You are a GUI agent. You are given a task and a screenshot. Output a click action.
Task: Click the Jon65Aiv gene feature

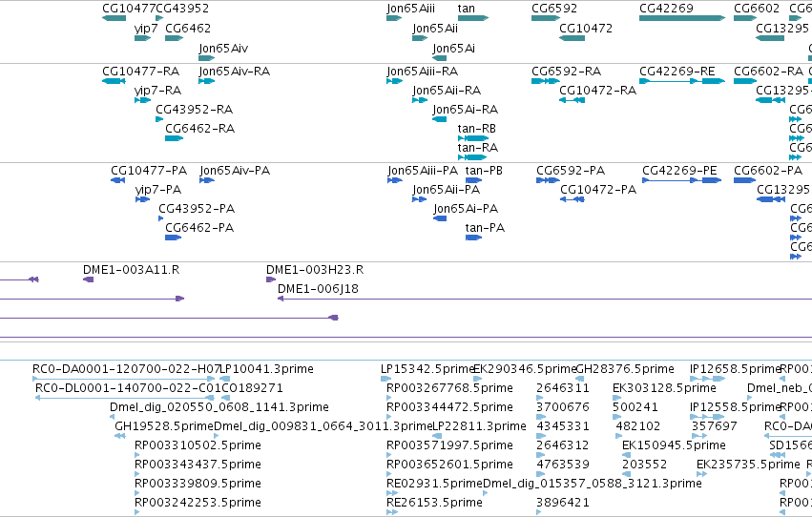(x=207, y=58)
